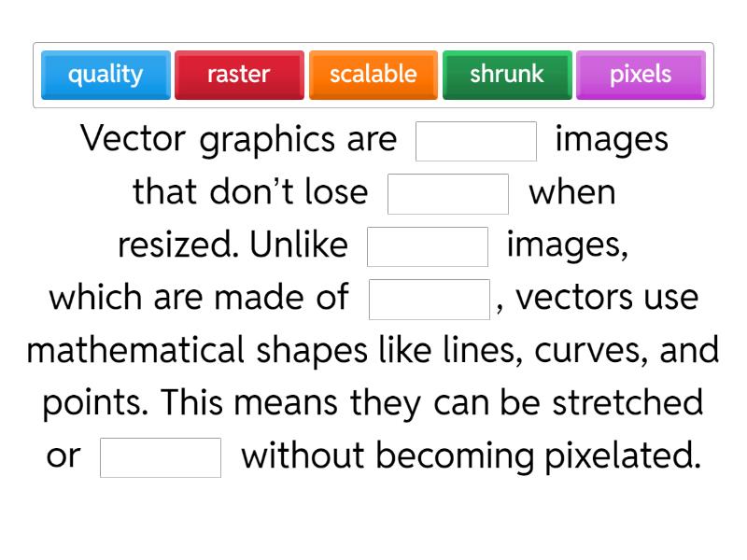Image resolution: width=747 pixels, height=560 pixels.
Task: Click the blue answer tile
Action: point(106,75)
